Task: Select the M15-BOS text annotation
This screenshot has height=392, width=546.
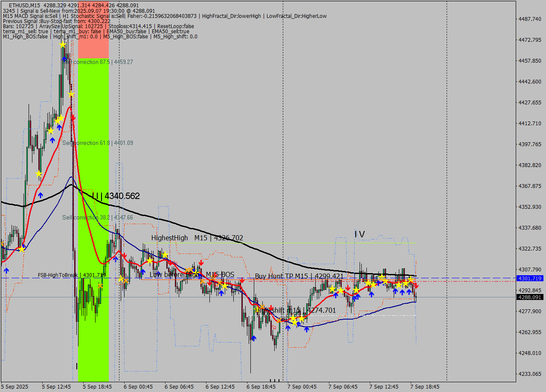Action: (221, 275)
